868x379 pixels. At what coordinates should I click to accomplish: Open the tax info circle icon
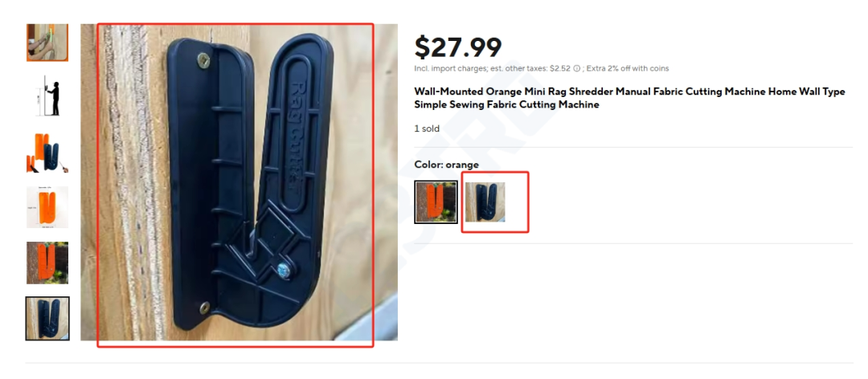click(x=577, y=68)
